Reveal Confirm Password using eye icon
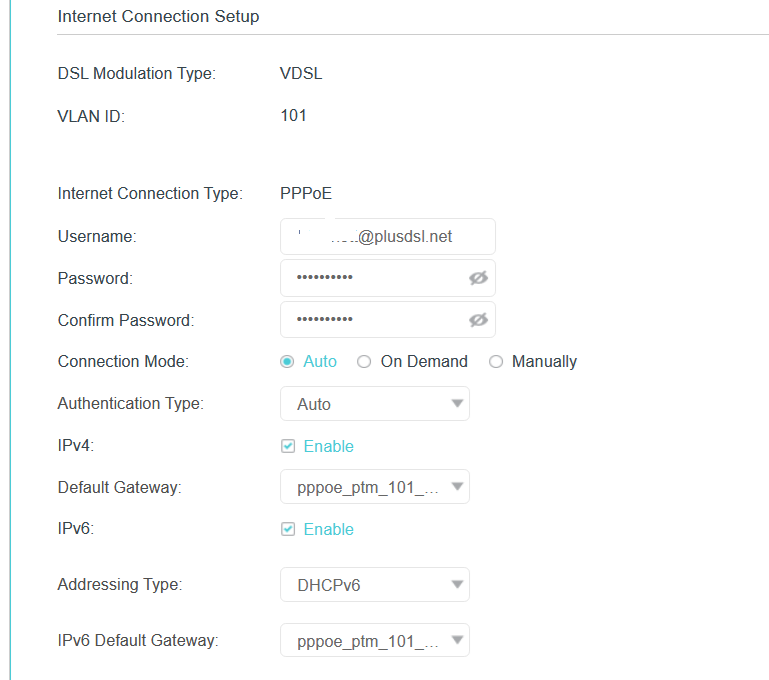 point(478,320)
